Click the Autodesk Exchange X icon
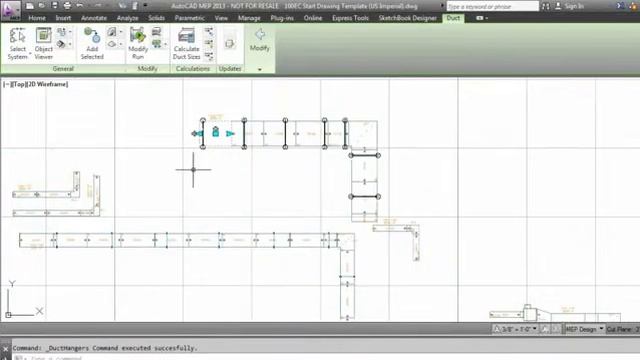This screenshot has width=640, height=360. click(x=620, y=6)
